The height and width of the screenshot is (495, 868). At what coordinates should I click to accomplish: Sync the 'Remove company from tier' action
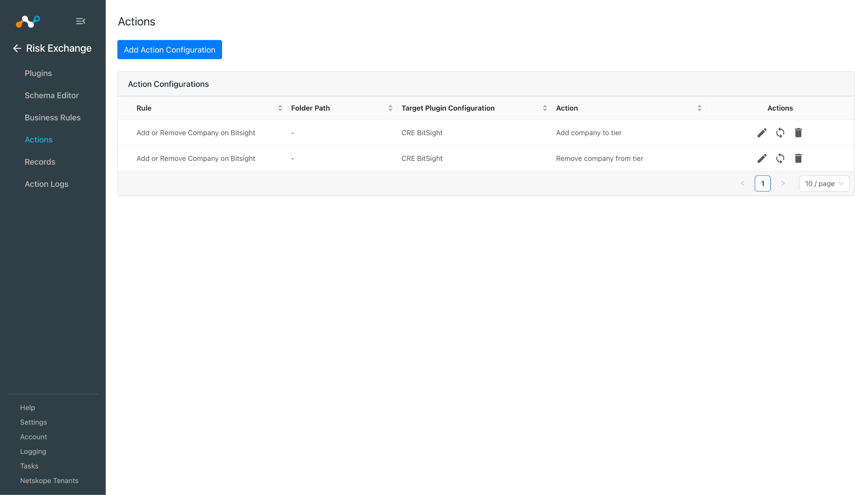point(780,159)
